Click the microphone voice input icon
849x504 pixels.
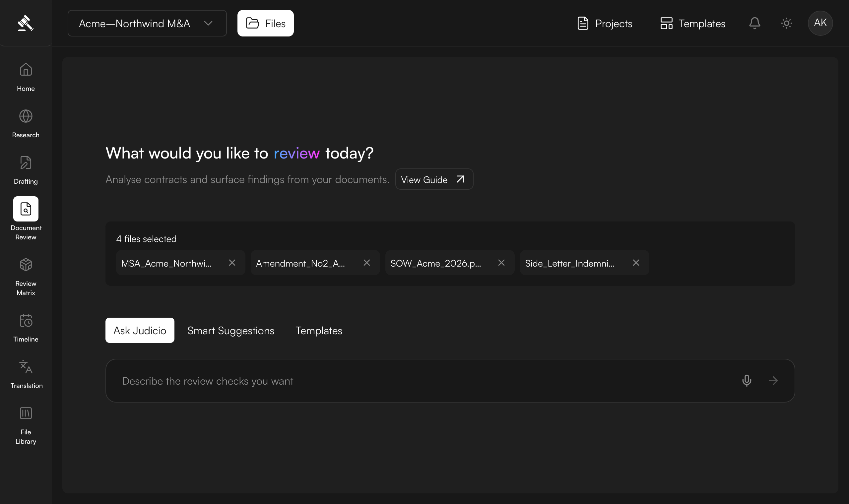click(747, 381)
